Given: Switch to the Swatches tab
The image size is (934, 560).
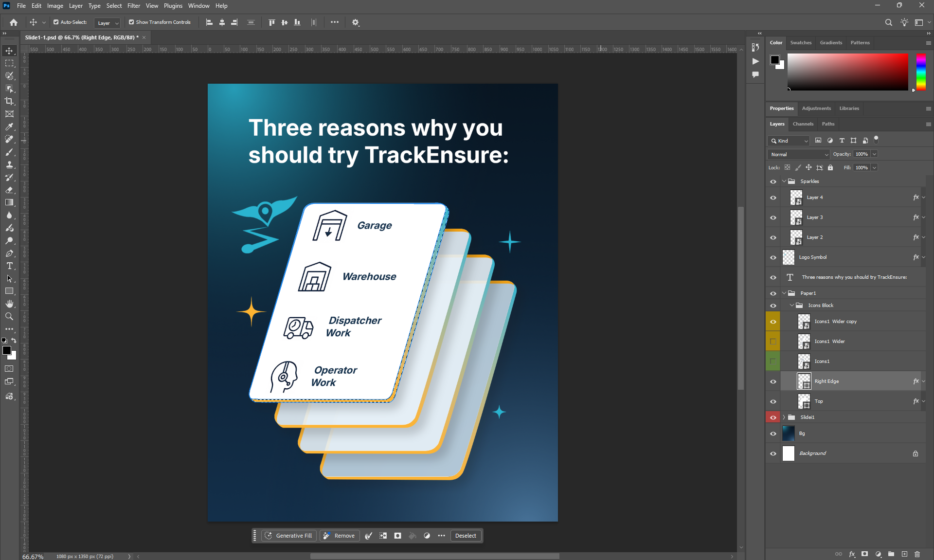Looking at the screenshot, I should (801, 43).
